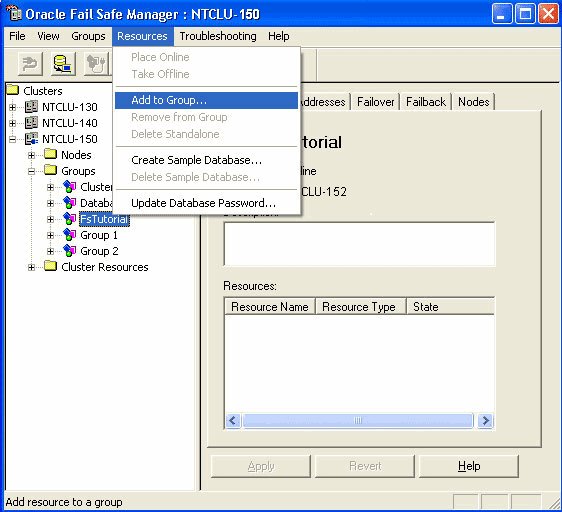This screenshot has width=562, height=512.
Task: Click the first connect toolbar icon
Action: 30,64
